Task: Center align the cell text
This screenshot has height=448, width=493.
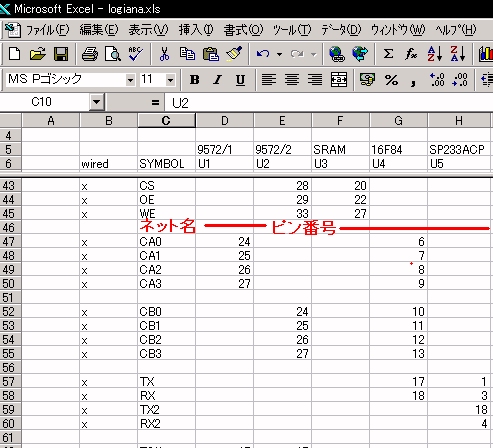Action: 292,80
